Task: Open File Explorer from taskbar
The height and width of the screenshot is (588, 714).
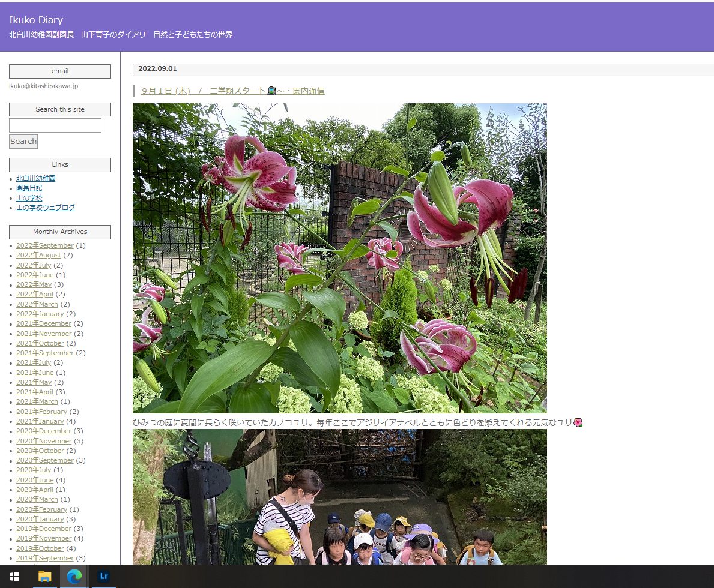Action: 45,577
